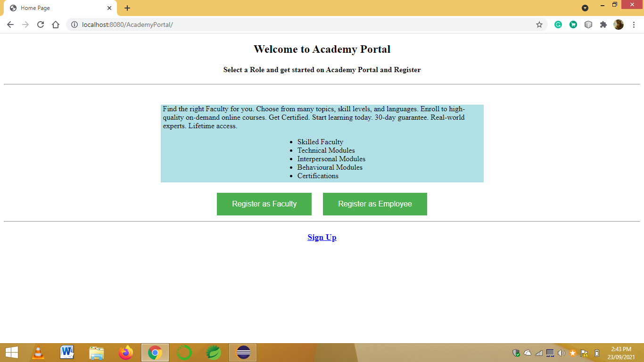Click the browser back arrow
The width and height of the screenshot is (644, 362).
(10, 25)
